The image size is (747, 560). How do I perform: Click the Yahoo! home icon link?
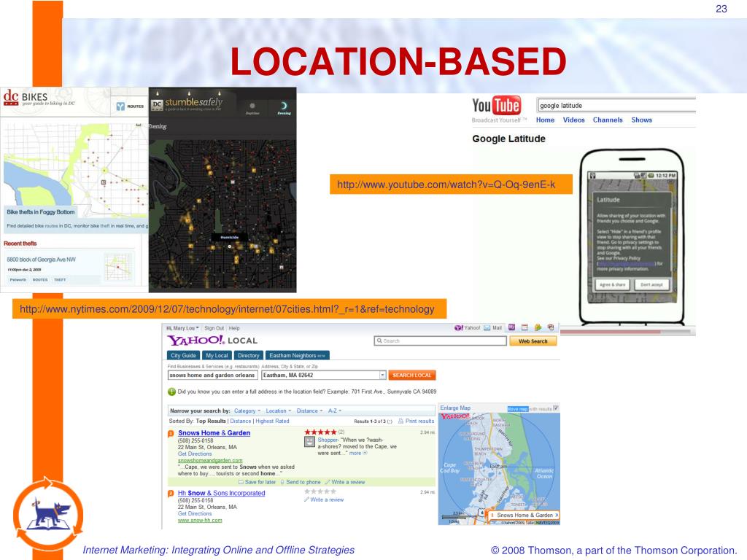coord(467,327)
